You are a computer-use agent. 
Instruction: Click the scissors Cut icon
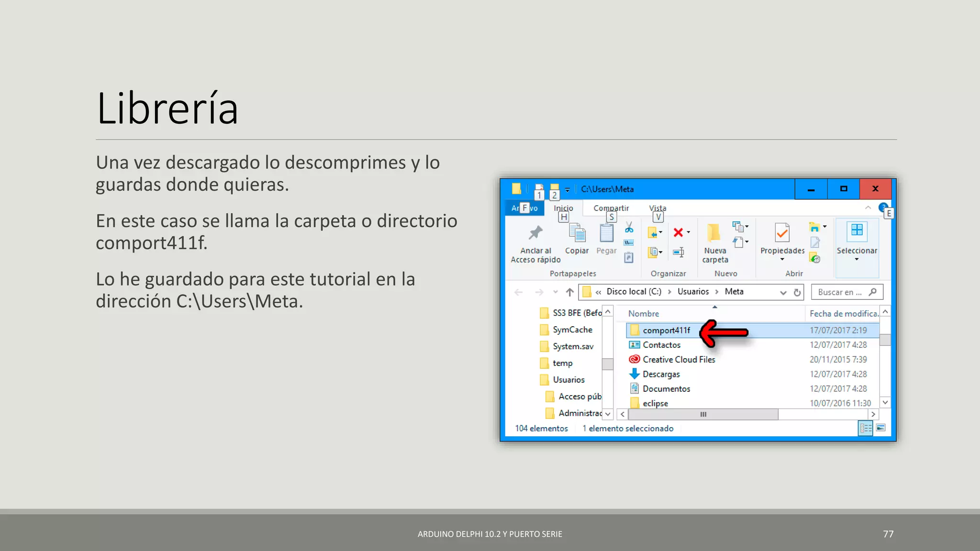629,227
